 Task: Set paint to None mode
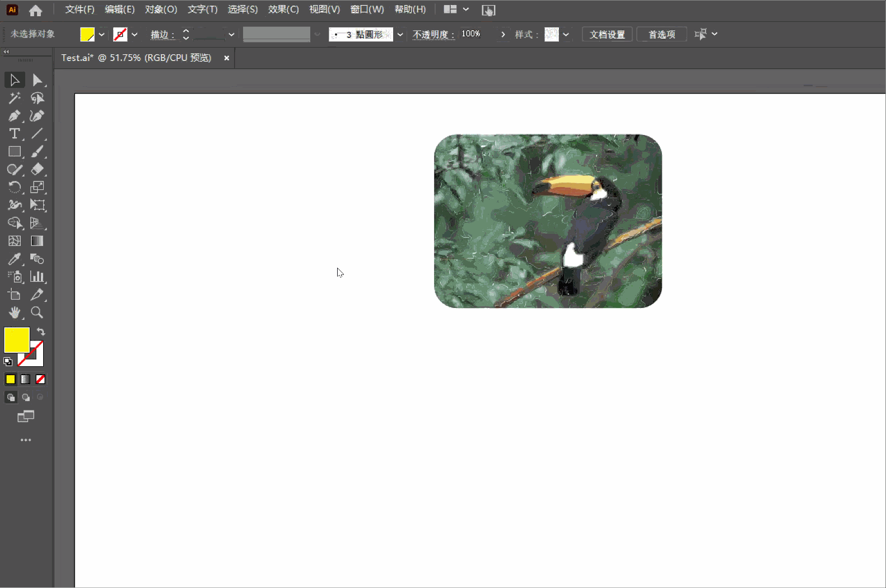pos(40,379)
